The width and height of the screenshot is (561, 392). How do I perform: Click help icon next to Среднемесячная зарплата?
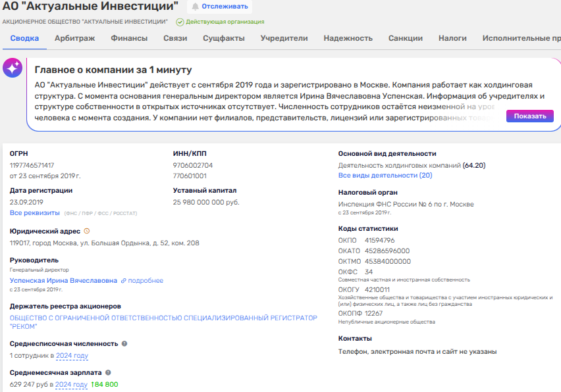pos(109,372)
